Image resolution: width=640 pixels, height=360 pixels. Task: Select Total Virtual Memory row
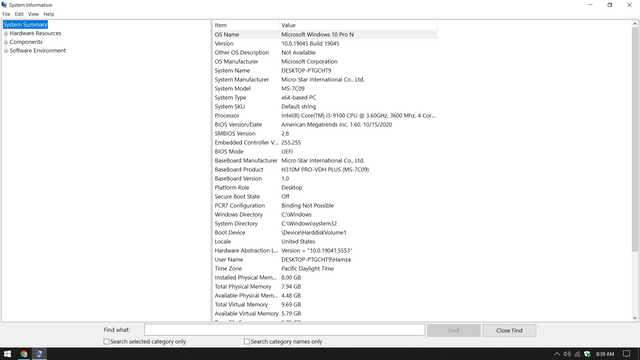tap(325, 304)
